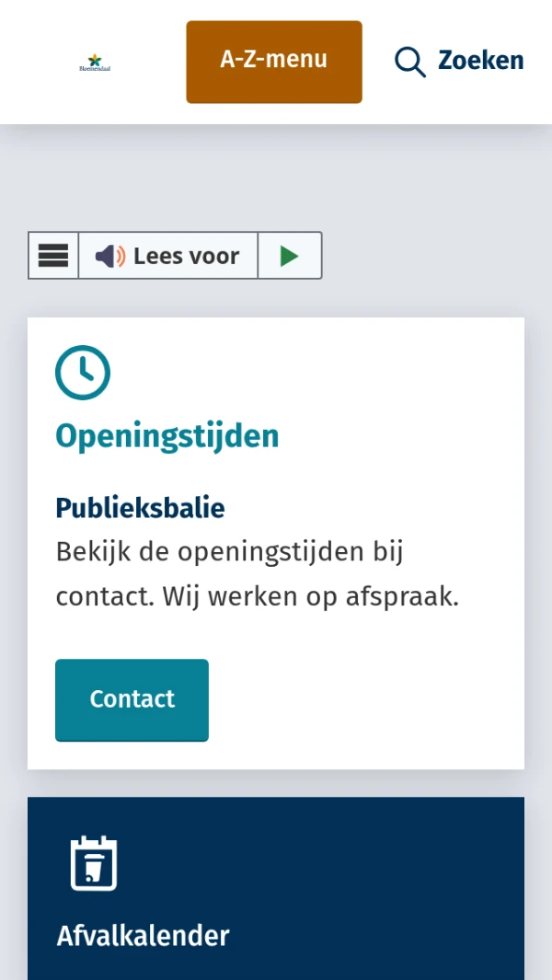Image resolution: width=552 pixels, height=980 pixels.
Task: Click the star emblem inside the Bloemendaal logo
Action: pyautogui.click(x=95, y=57)
